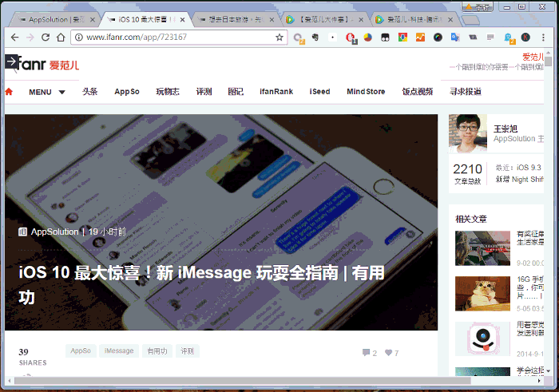
Task: Open the AppSo navigation item
Action: click(x=126, y=92)
